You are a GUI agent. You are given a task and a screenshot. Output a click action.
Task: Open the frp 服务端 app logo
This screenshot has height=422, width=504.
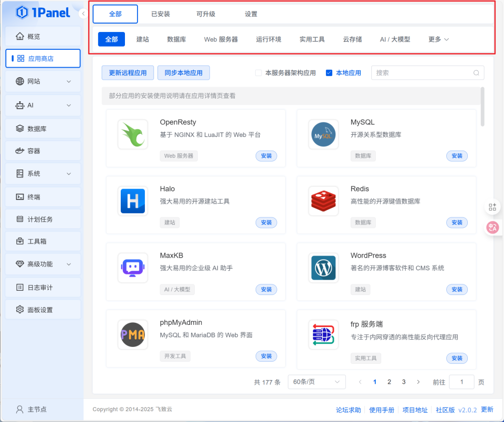(x=323, y=334)
